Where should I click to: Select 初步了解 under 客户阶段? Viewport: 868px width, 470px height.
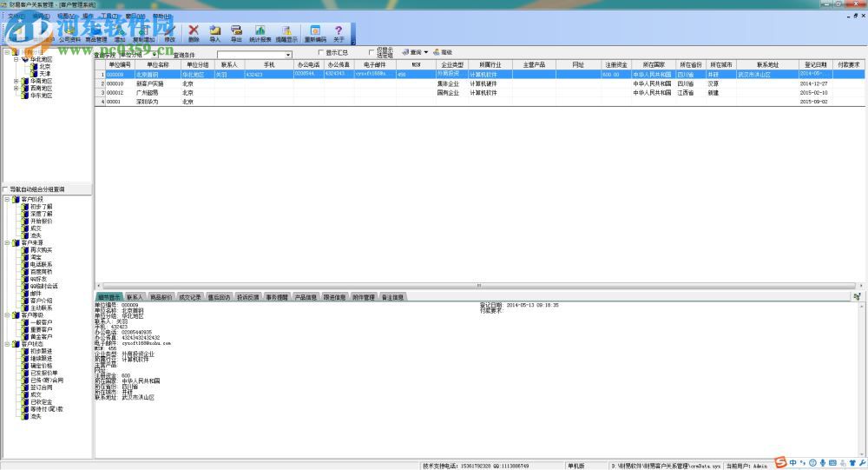coord(41,207)
